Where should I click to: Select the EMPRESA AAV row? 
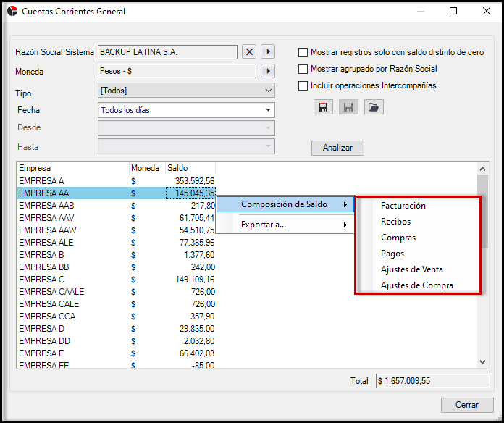(116, 218)
